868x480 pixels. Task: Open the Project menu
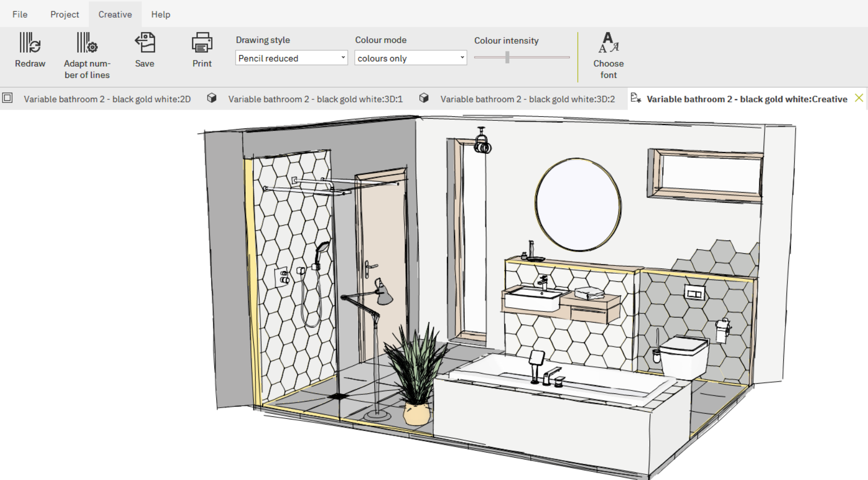(x=65, y=14)
